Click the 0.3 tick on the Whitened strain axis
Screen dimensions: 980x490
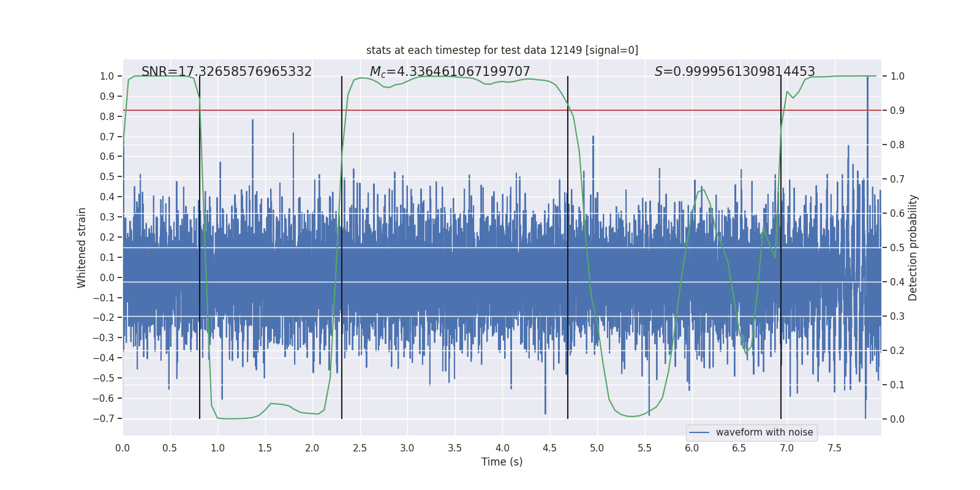pyautogui.click(x=107, y=217)
